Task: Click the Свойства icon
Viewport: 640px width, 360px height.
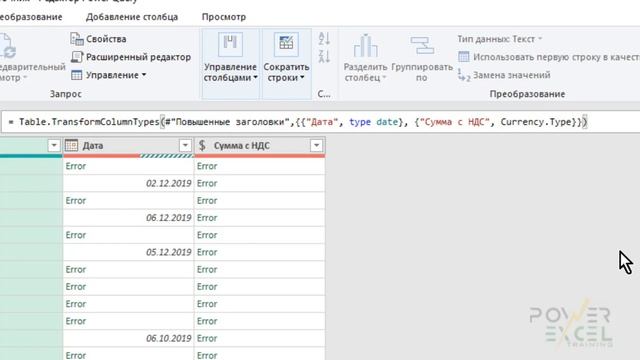Action: click(x=77, y=39)
